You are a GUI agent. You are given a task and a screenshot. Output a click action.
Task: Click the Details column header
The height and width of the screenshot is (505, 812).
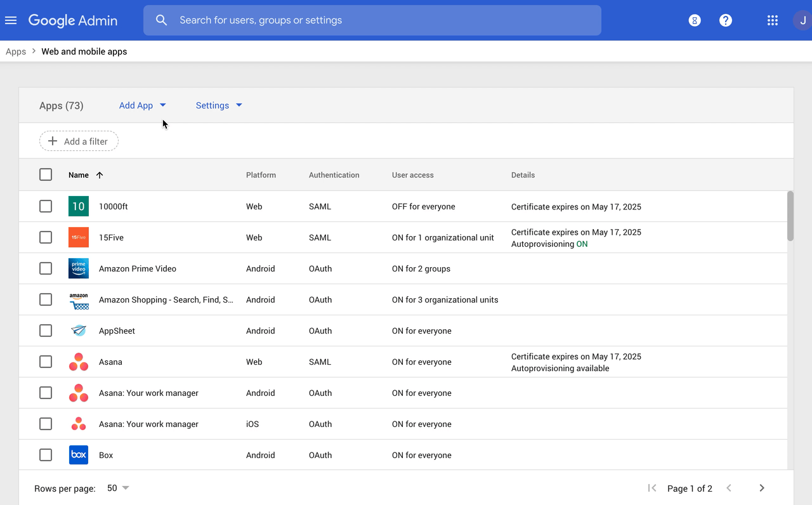coord(523,175)
